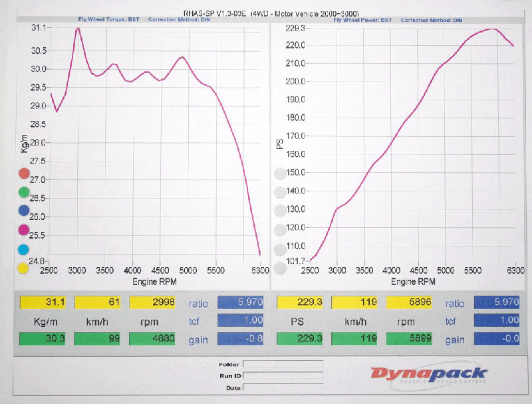Click the yellow run circle on torque chart
The width and height of the screenshot is (532, 404).
coord(24,269)
